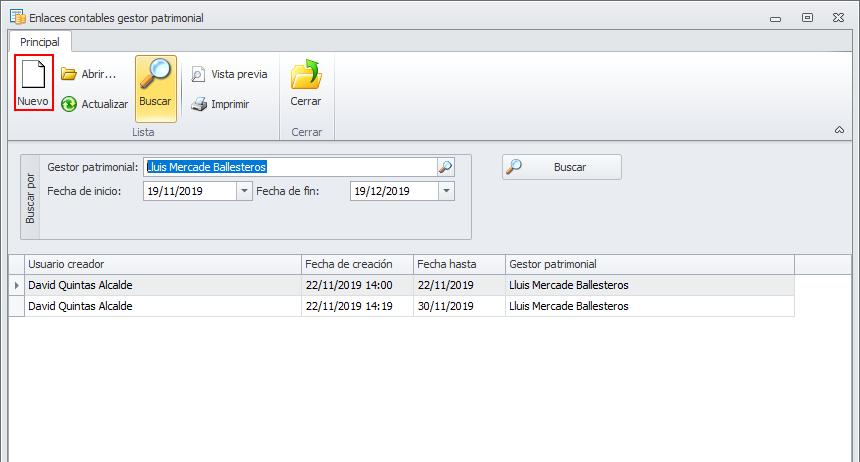
Task: Click Lluis Mercade Ballesteros in second row
Action: [569, 306]
